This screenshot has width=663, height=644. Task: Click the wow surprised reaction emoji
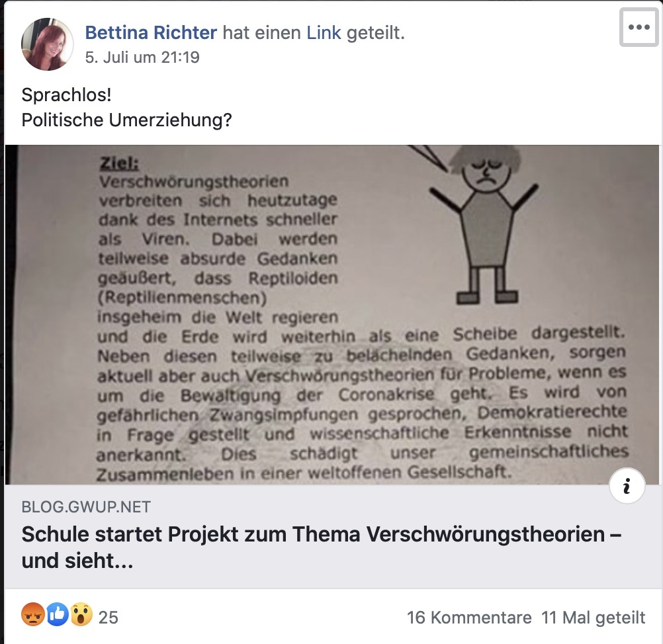81,614
